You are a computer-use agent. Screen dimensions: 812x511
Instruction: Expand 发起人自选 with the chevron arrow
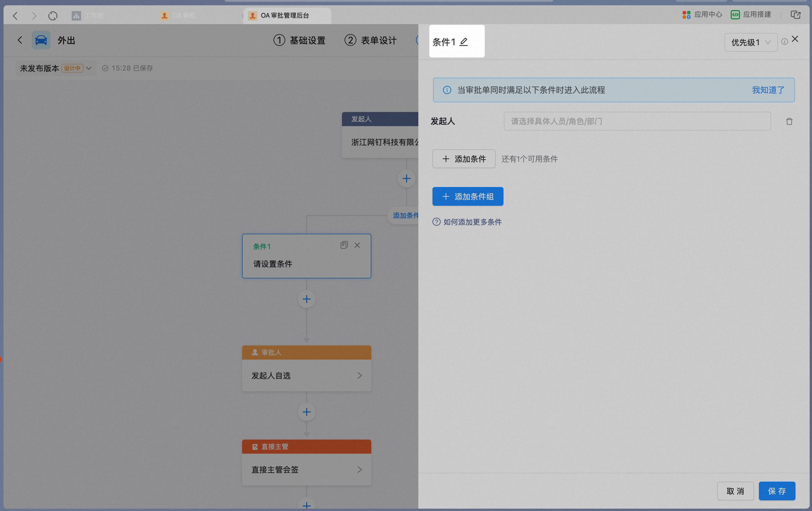(x=360, y=376)
